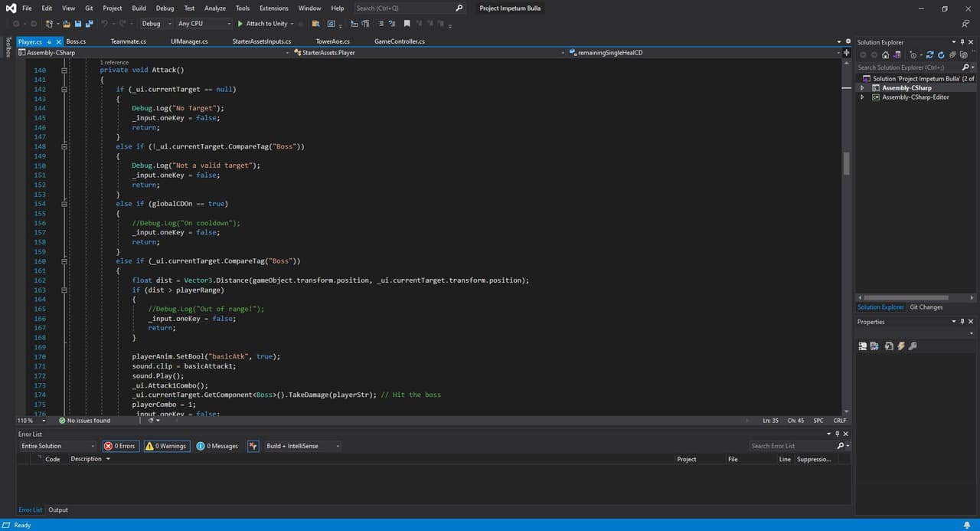The width and height of the screenshot is (980, 531).
Task: Open the Any CPU platform dropdown
Action: (204, 24)
